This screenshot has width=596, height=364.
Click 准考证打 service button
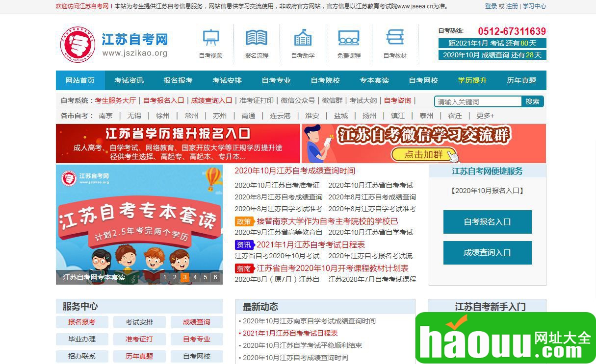[x=139, y=339]
